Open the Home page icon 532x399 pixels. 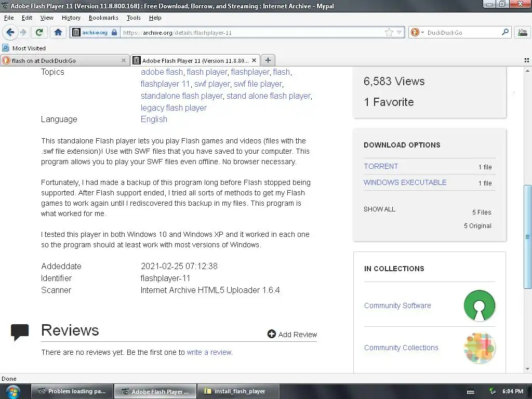[x=58, y=33]
